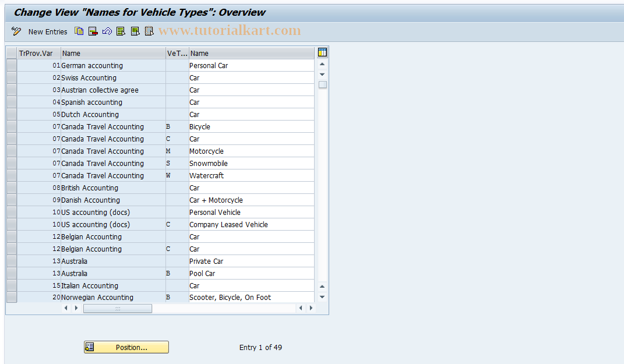Click the TrProv.Var column header
The image size is (624, 364).
click(39, 54)
